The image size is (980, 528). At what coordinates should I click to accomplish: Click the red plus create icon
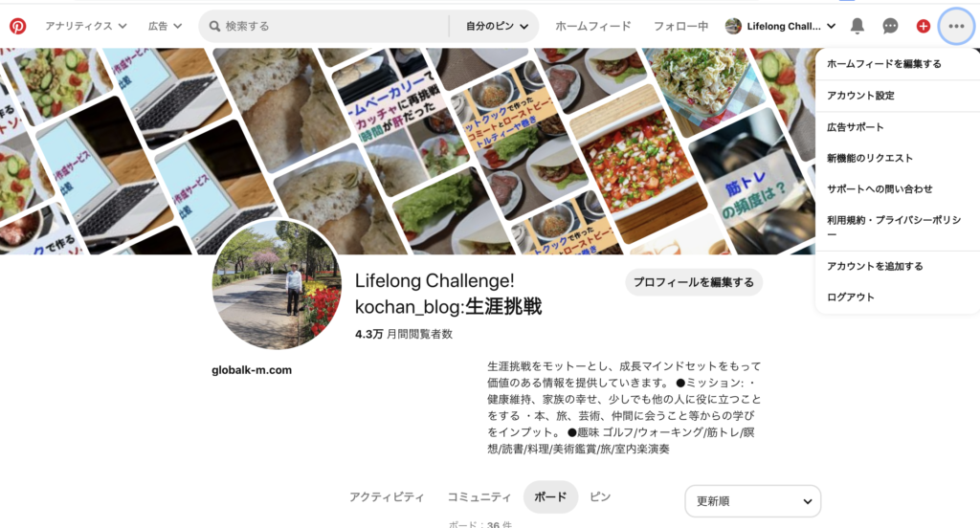tap(924, 26)
